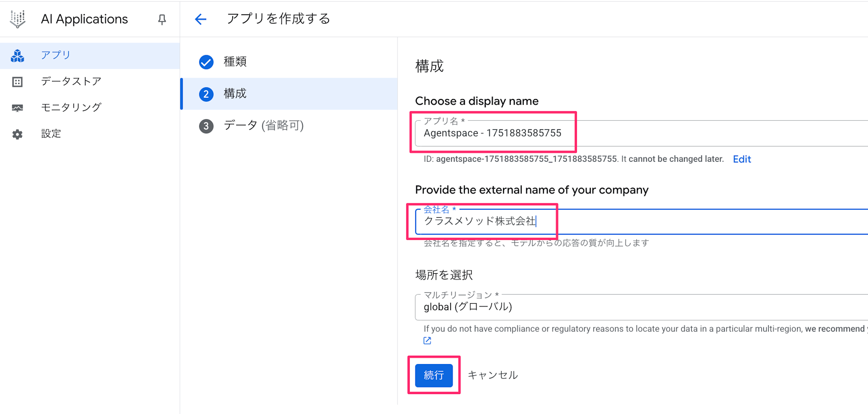Open the マルチリージョン global dropdown
Screen dimensions: 868x414
coord(641,307)
